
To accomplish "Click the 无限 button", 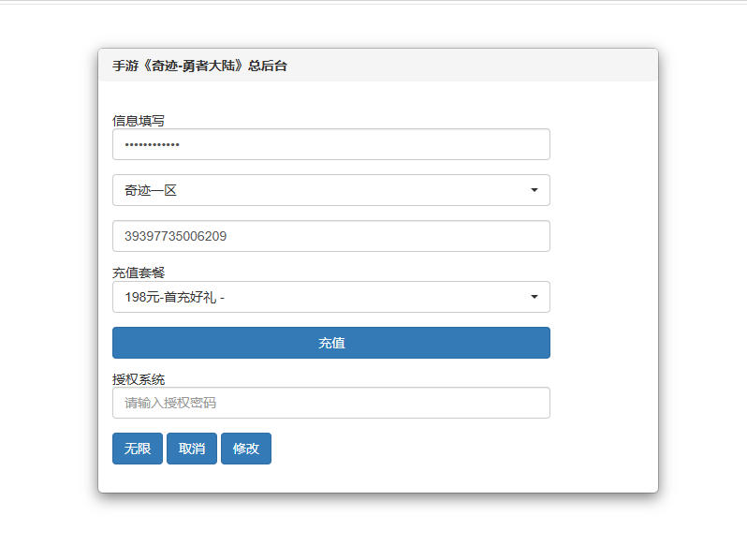I will click(x=138, y=449).
